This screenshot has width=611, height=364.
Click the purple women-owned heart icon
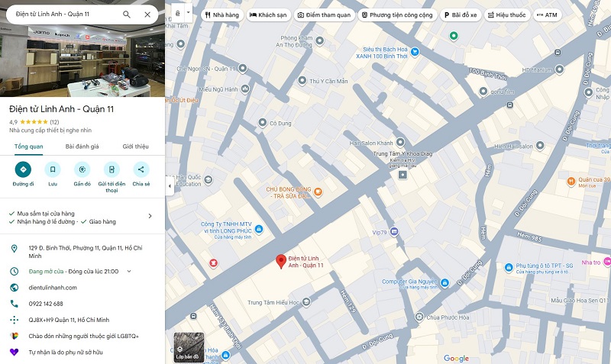click(x=14, y=352)
